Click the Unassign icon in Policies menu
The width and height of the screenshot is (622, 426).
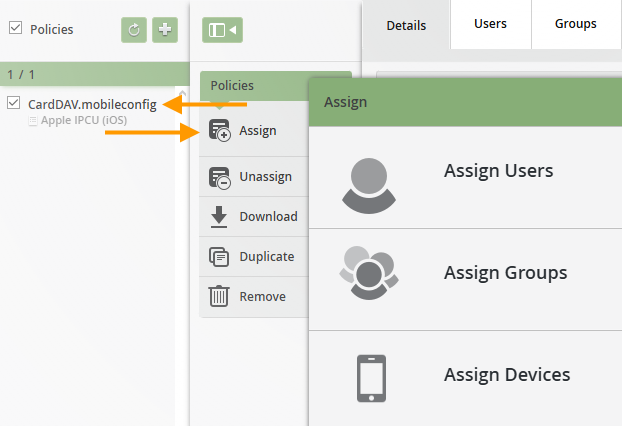tap(220, 178)
